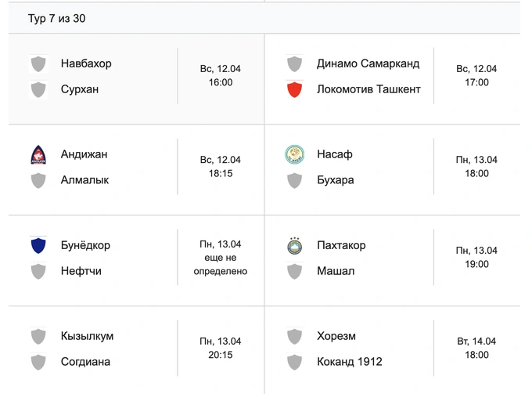The image size is (532, 394).
Task: Click the Андижан club logo
Action: 38,154
